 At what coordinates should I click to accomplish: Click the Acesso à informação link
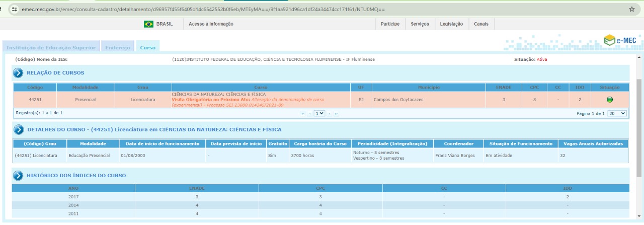211,24
